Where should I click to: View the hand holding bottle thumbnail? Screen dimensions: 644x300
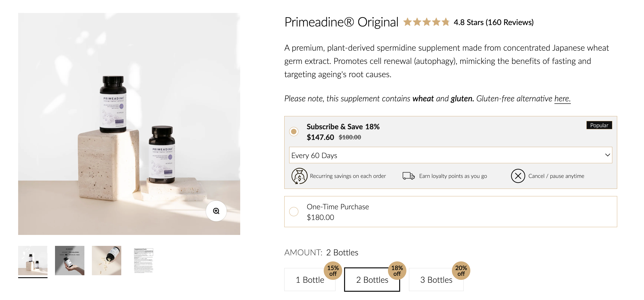[x=70, y=261]
